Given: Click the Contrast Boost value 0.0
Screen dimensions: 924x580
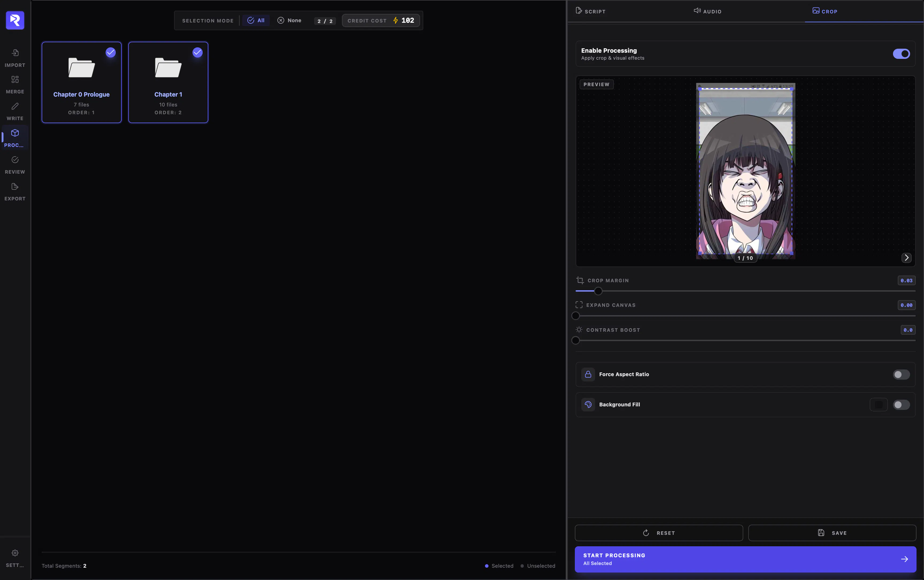Looking at the screenshot, I should (908, 330).
